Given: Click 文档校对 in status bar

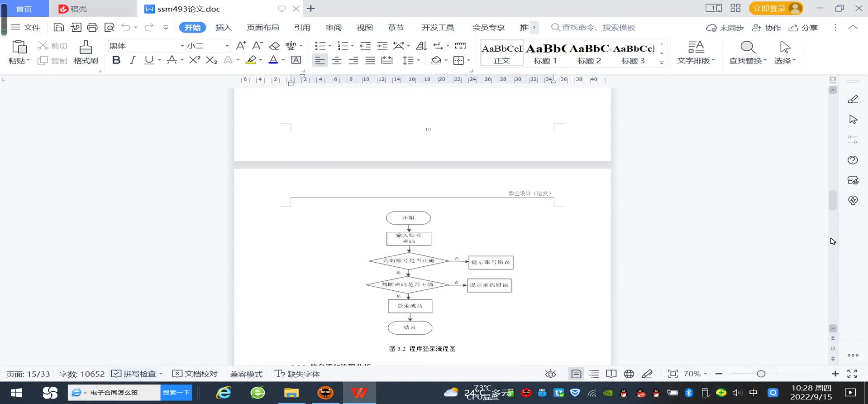Looking at the screenshot, I should click(195, 374).
